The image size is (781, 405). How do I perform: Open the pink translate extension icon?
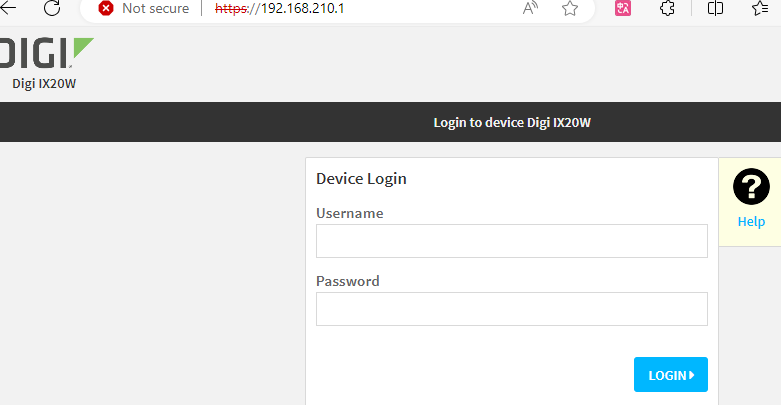click(623, 8)
